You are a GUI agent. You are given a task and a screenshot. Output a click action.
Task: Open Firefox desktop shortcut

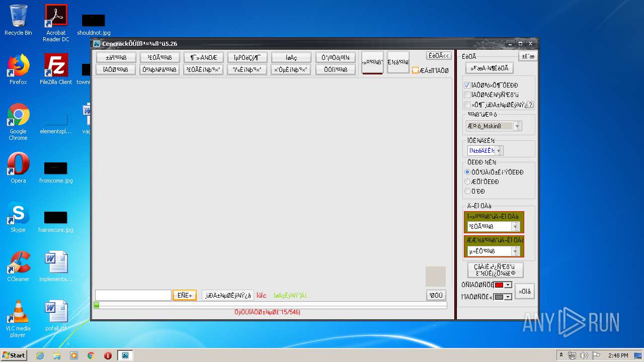(18, 69)
